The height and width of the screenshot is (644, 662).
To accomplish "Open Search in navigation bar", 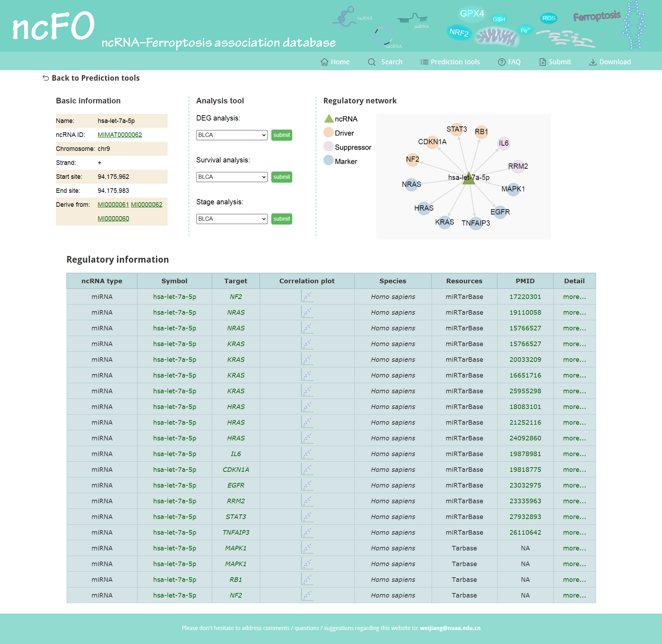I will point(385,62).
